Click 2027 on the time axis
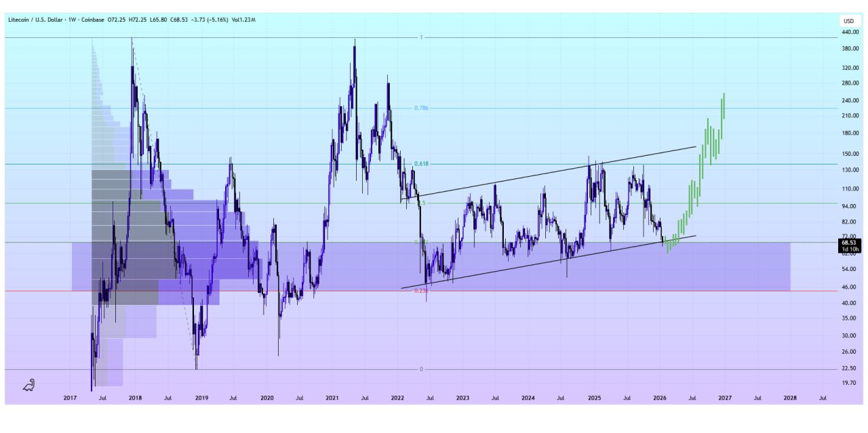868x433 pixels. coord(725,398)
